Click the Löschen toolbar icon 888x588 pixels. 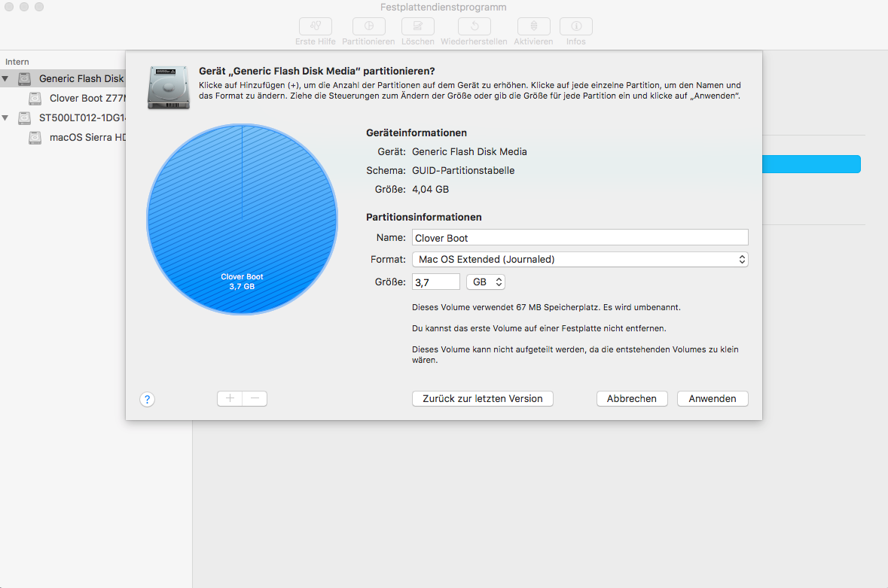[x=418, y=26]
